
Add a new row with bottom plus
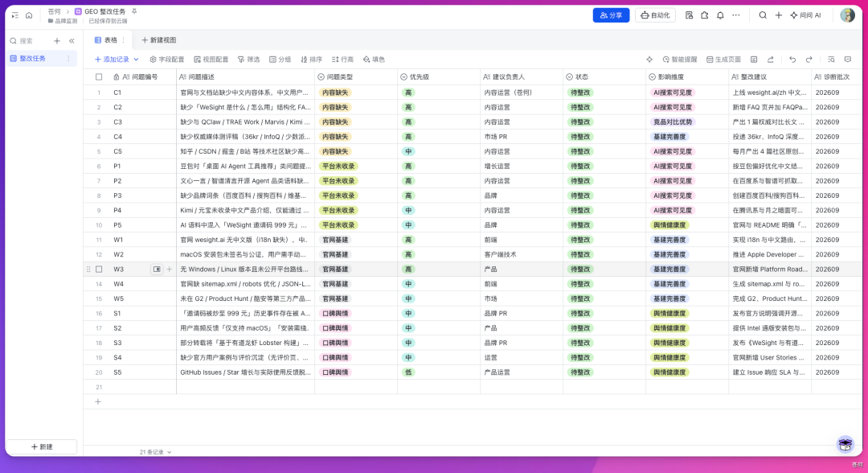point(98,401)
